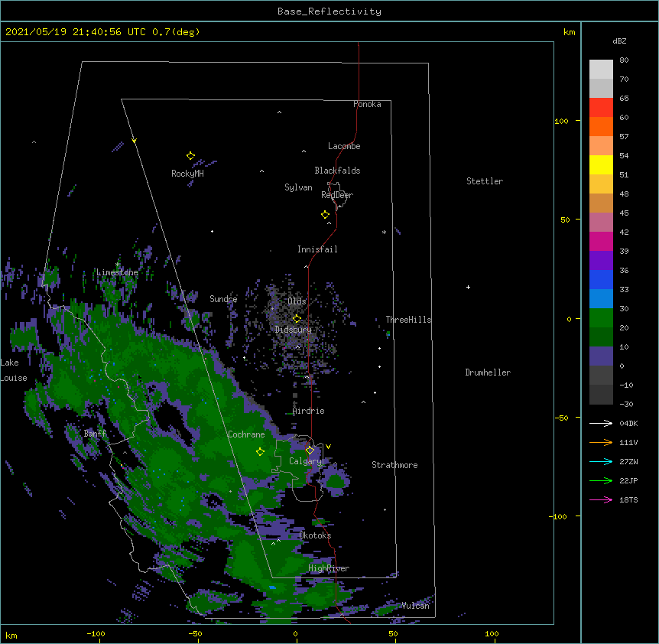Click the orange 111V arrow icon
The width and height of the screenshot is (659, 644).
[601, 442]
